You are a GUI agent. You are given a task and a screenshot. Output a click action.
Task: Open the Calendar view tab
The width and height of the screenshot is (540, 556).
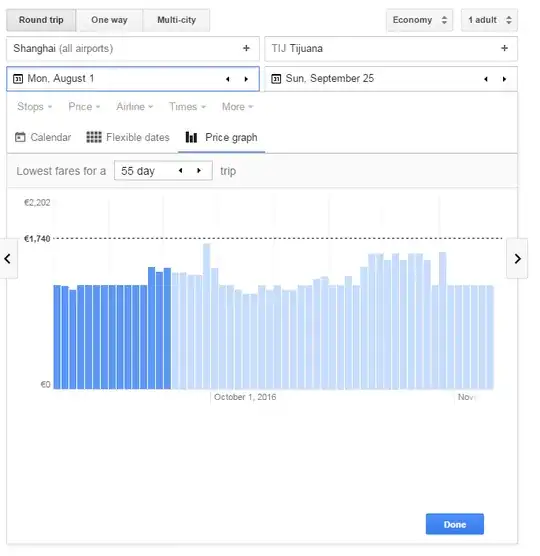[x=43, y=137]
